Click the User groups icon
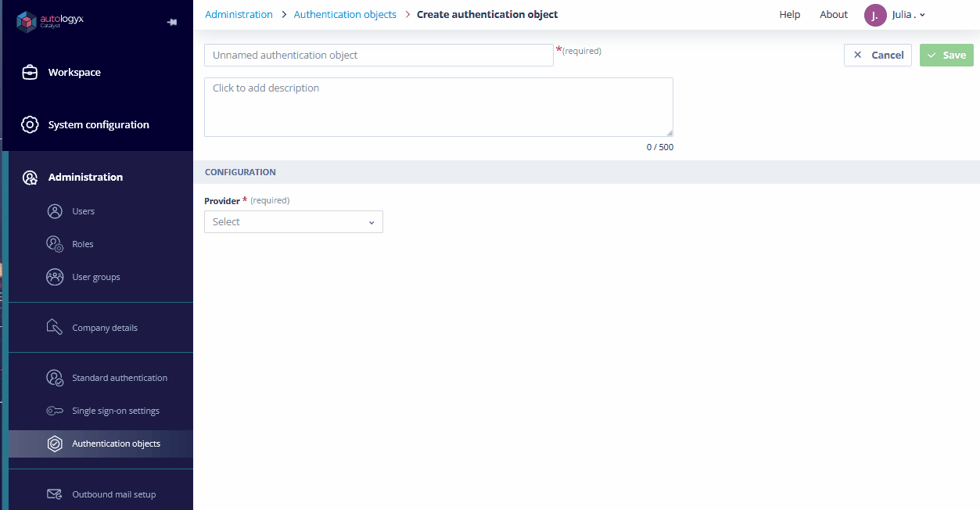The width and height of the screenshot is (980, 510). 55,277
